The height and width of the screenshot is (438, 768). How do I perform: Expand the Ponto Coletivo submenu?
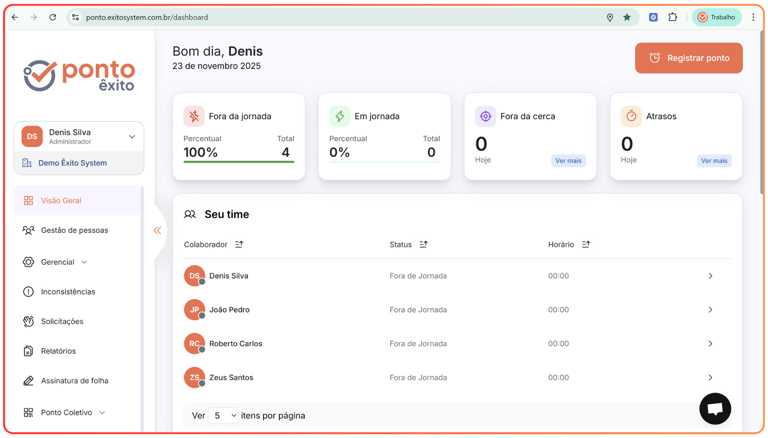pos(102,412)
